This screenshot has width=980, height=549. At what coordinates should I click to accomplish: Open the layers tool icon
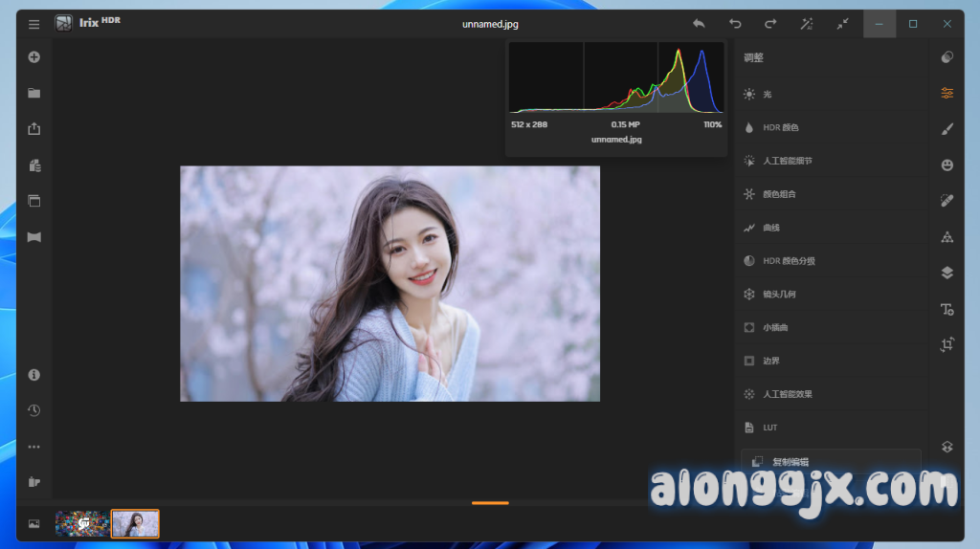click(947, 273)
